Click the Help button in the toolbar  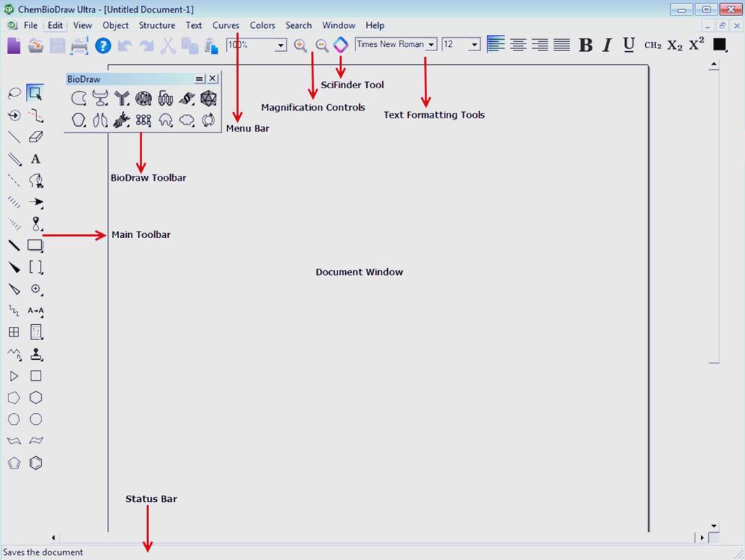tap(102, 45)
